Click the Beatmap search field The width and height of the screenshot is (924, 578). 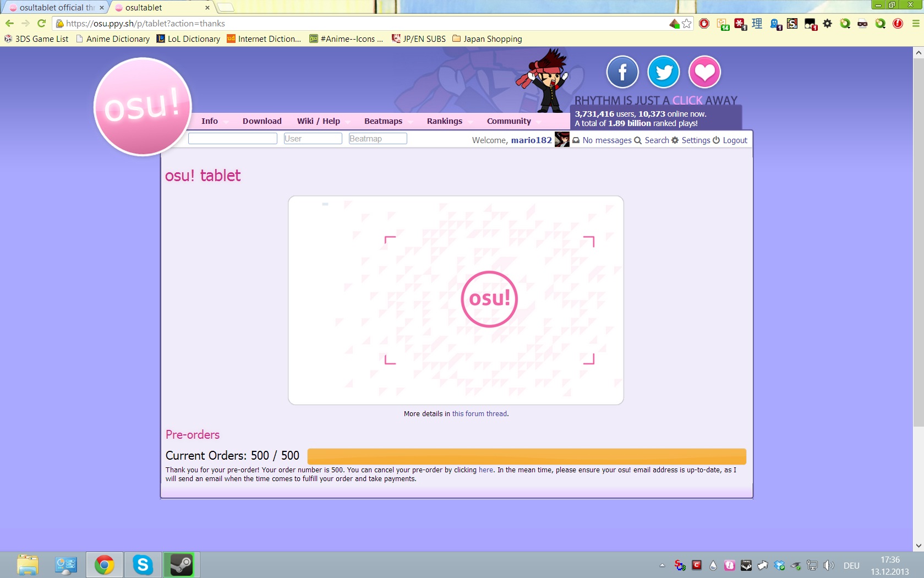[x=378, y=139]
